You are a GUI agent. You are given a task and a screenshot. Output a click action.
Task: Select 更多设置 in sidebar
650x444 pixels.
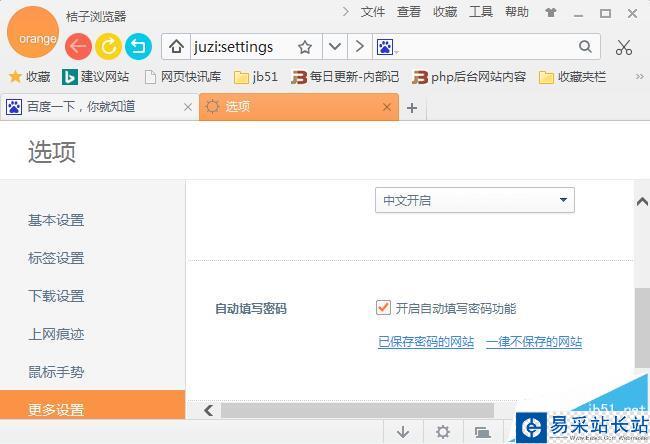pos(92,405)
